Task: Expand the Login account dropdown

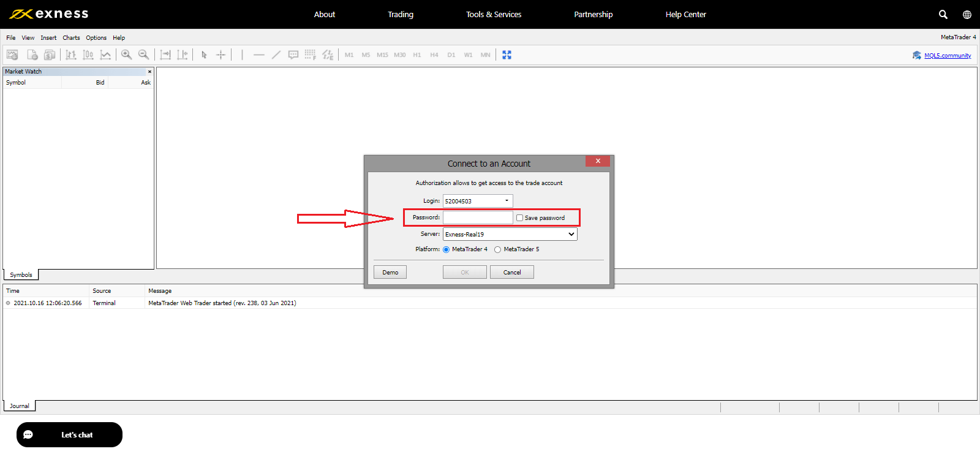Action: click(507, 201)
